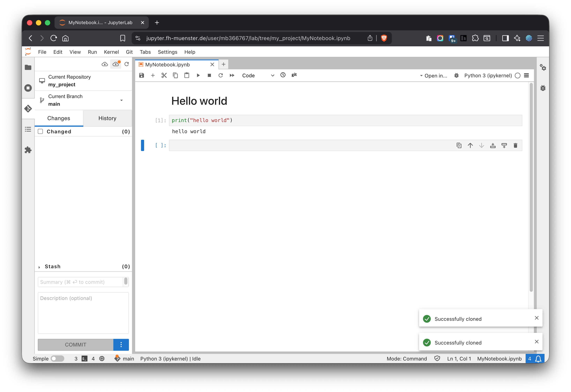Check the Changed files checkbox
This screenshot has width=571, height=392.
(x=41, y=131)
